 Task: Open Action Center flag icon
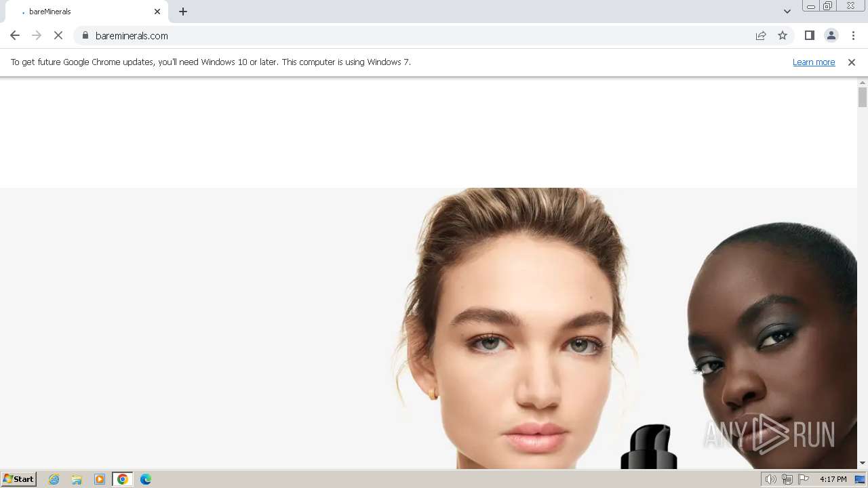804,479
